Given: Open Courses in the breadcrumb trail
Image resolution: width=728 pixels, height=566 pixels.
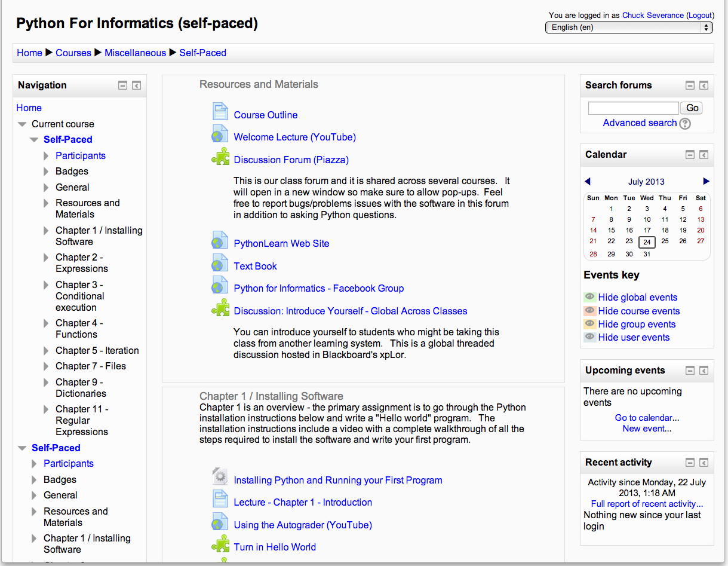Looking at the screenshot, I should point(73,53).
